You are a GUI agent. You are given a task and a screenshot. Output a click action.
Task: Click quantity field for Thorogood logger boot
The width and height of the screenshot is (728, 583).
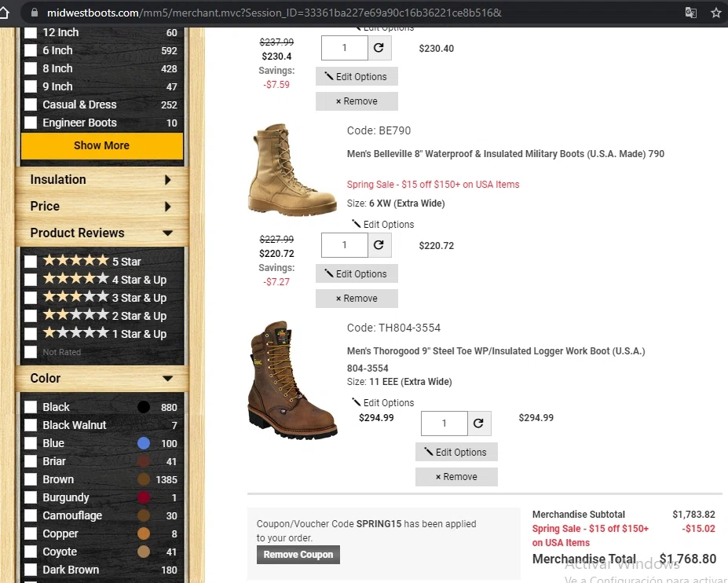coord(444,423)
